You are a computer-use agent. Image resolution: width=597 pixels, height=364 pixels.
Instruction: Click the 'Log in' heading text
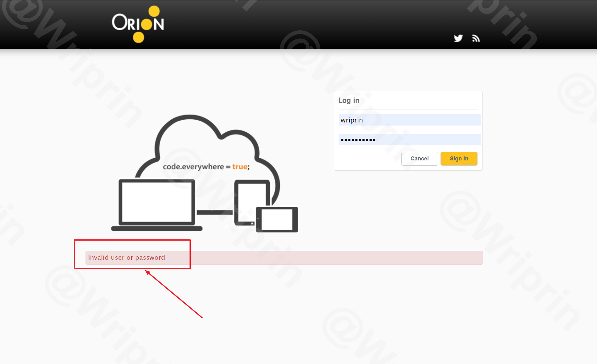click(x=349, y=101)
